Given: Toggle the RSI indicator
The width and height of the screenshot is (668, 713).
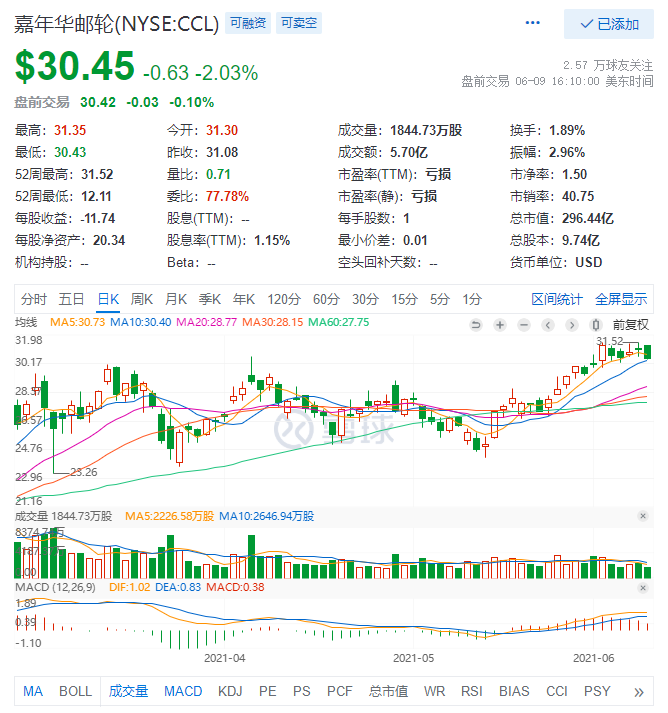Looking at the screenshot, I should coord(472,691).
